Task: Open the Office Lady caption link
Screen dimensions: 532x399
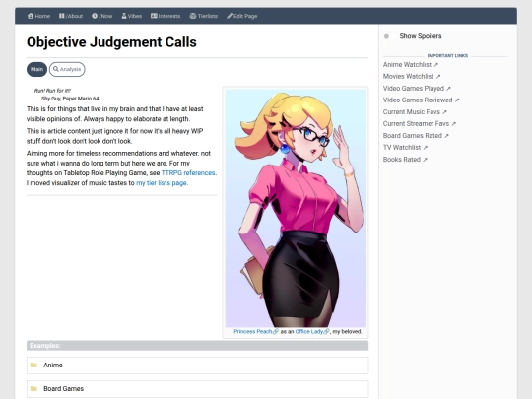Action: click(309, 331)
